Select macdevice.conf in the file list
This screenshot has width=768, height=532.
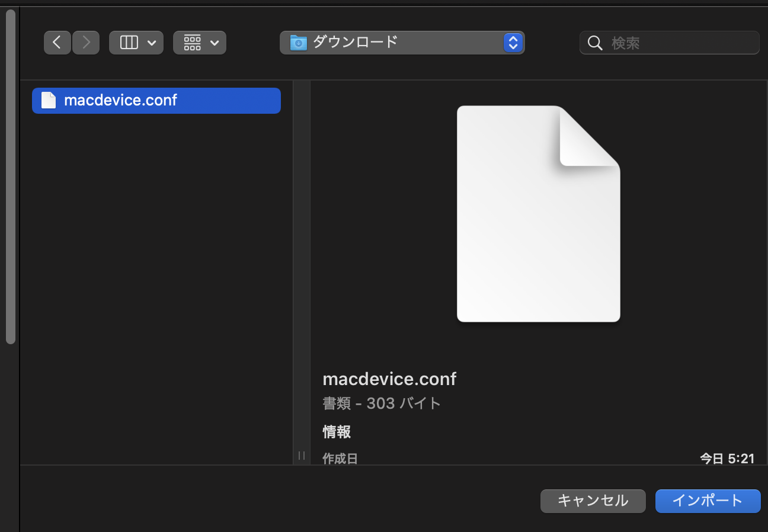pos(156,100)
